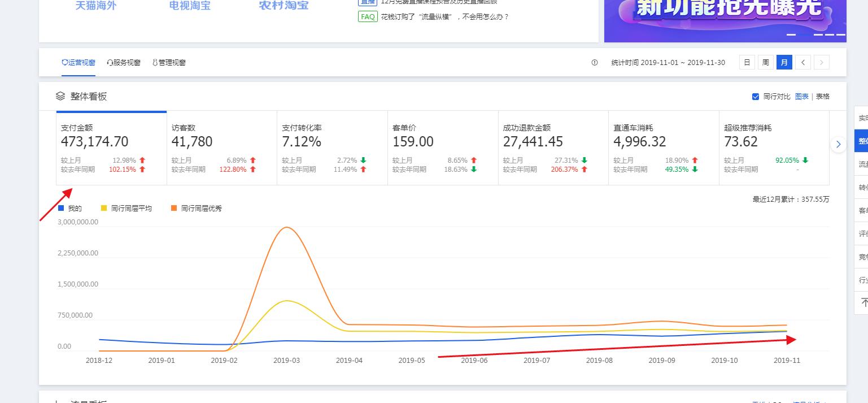
Task: Click the 整体看板 layers icon
Action: coord(60,97)
